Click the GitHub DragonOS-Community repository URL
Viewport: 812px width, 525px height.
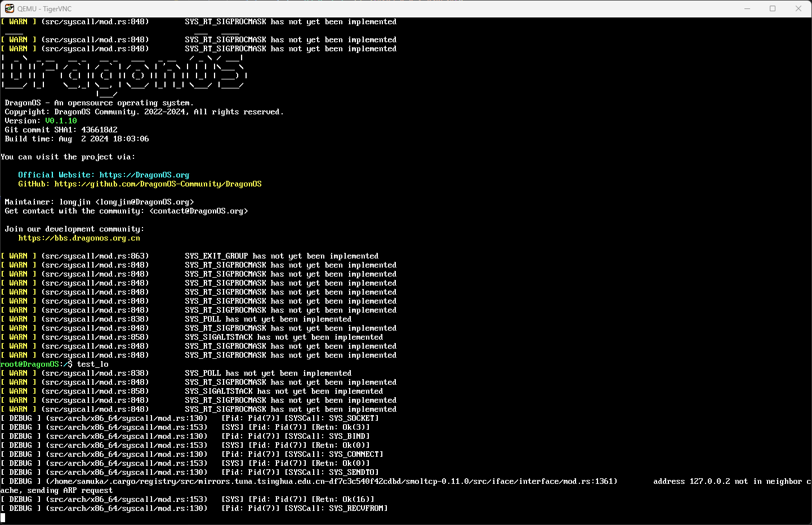158,184
